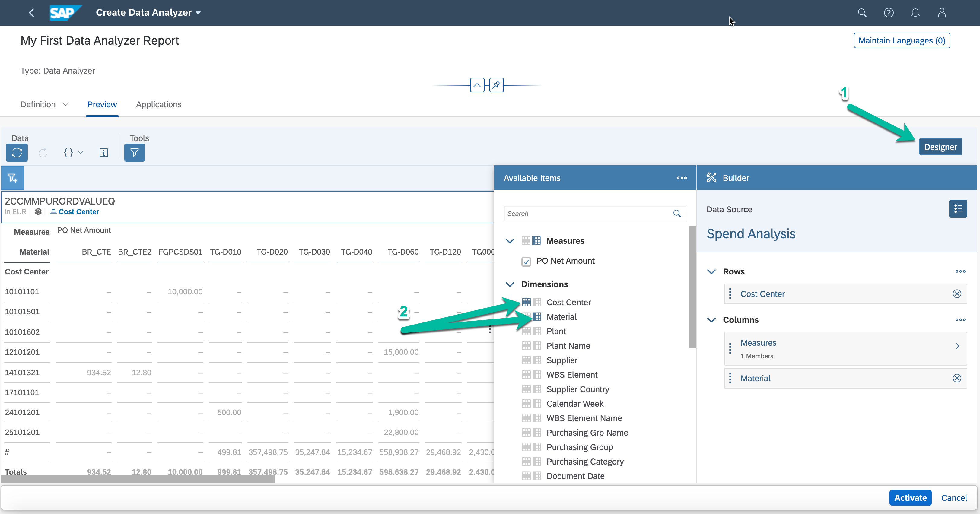The image size is (980, 514).
Task: Add Plant dimension to rows
Action: (x=526, y=332)
